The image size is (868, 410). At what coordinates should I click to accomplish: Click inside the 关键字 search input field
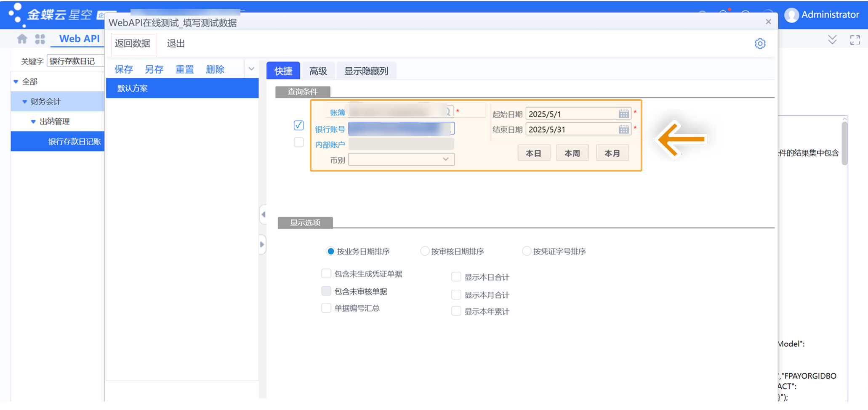(x=76, y=61)
